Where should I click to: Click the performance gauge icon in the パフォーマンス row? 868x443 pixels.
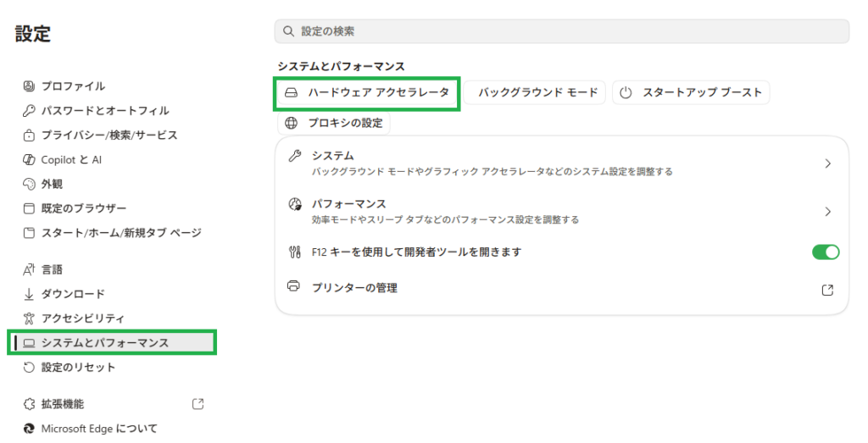point(295,204)
